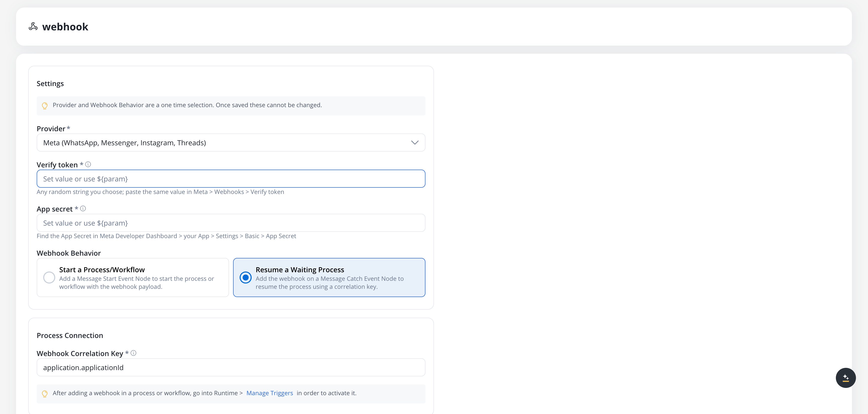868x414 pixels.
Task: Click the Webhook Correlation Key field
Action: pos(231,367)
